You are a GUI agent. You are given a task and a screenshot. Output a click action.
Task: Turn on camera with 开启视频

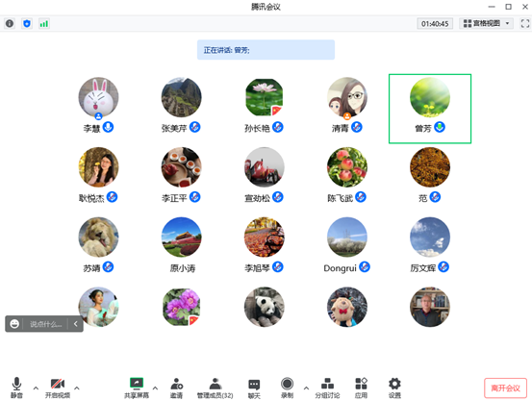[x=58, y=388]
